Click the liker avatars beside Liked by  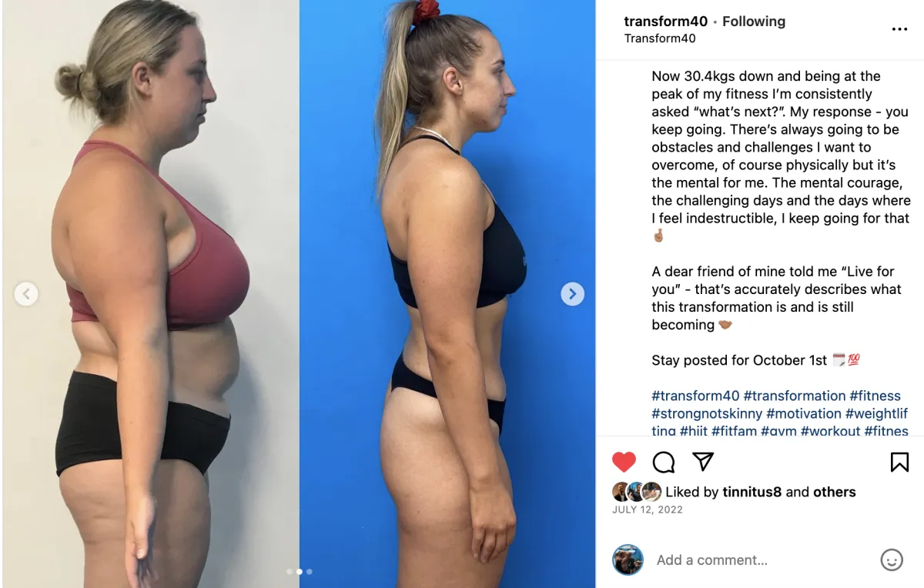coord(637,492)
